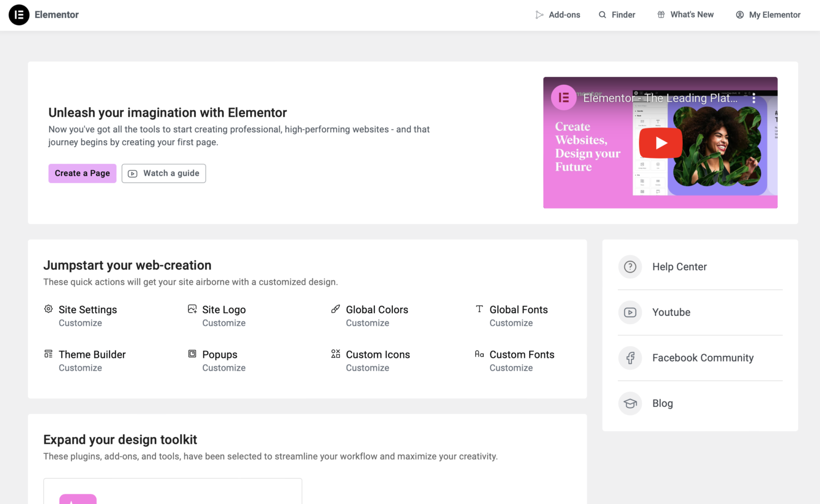The image size is (820, 504).
Task: Open the Theme Builder link
Action: [92, 355]
